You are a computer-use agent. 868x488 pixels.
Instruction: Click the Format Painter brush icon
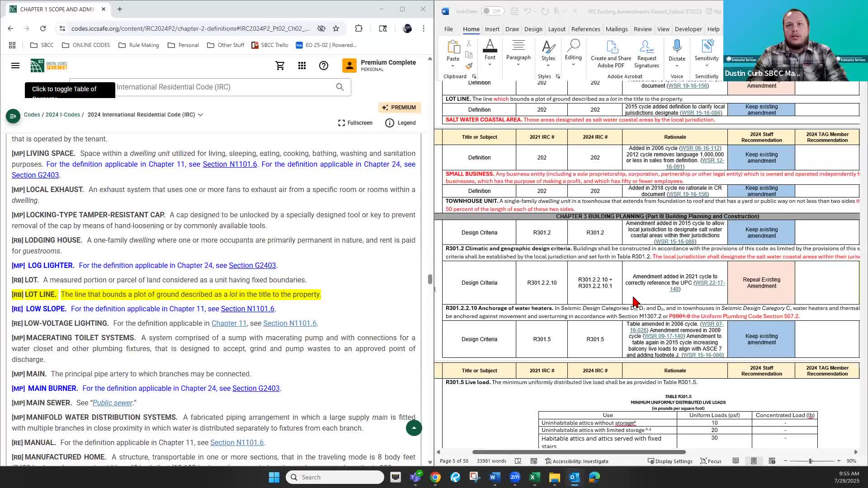pos(469,66)
